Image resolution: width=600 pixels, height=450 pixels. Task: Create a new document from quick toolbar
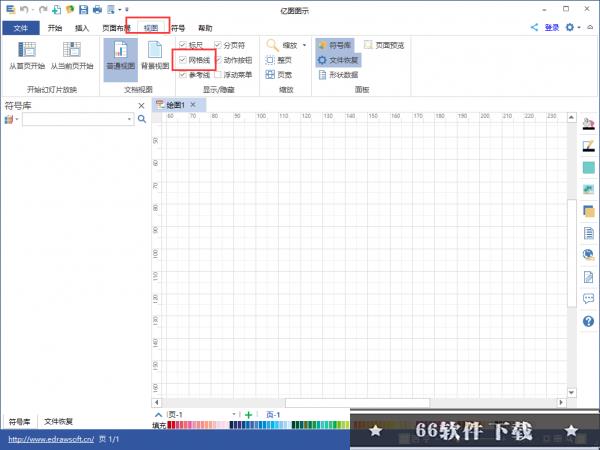[x=56, y=9]
